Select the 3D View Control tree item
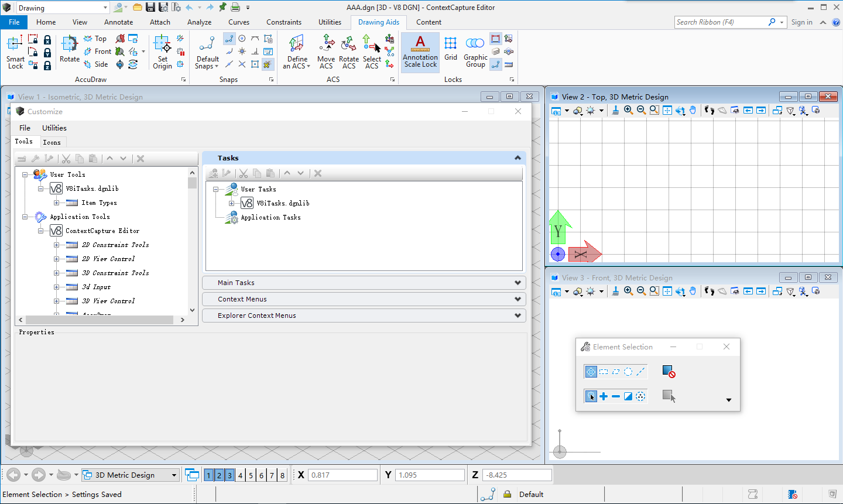 108,301
